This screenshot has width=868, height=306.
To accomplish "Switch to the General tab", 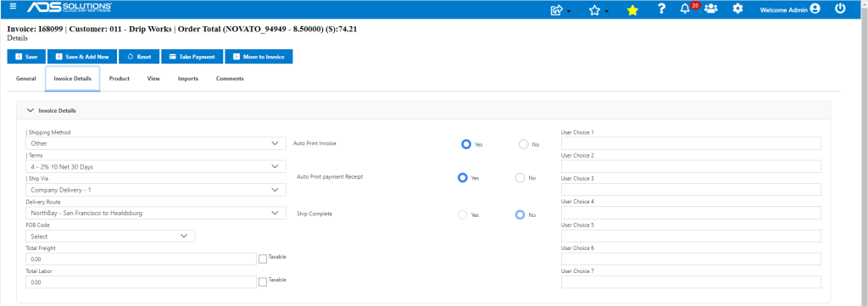I will (26, 79).
